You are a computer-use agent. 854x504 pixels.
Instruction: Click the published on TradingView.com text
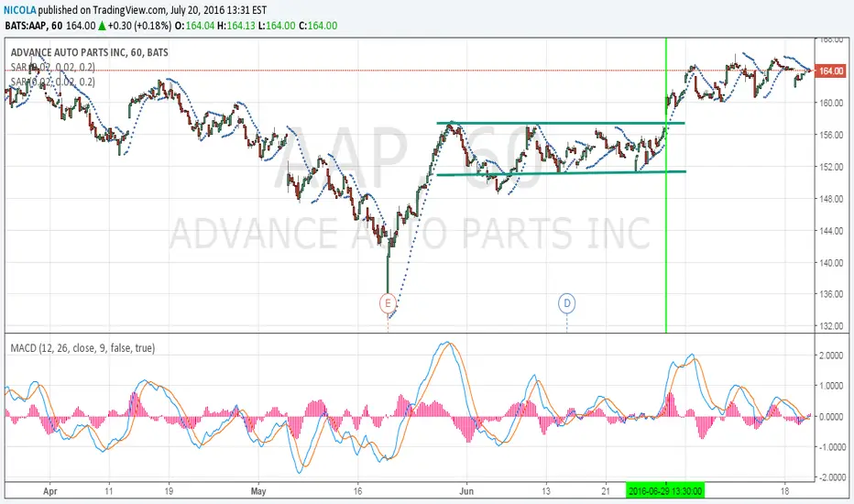pos(103,10)
